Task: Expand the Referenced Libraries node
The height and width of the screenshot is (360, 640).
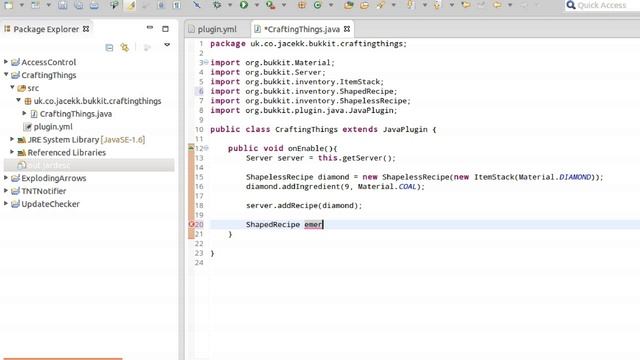Action: [x=12, y=152]
